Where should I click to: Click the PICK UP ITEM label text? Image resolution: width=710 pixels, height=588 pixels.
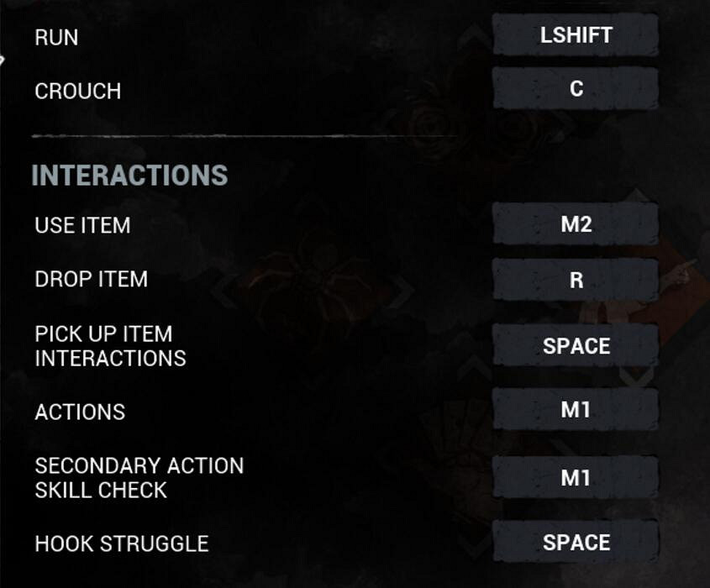pos(103,333)
